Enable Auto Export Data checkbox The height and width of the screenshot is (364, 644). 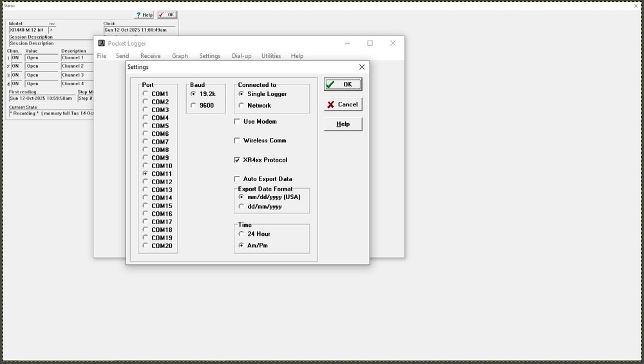237,179
